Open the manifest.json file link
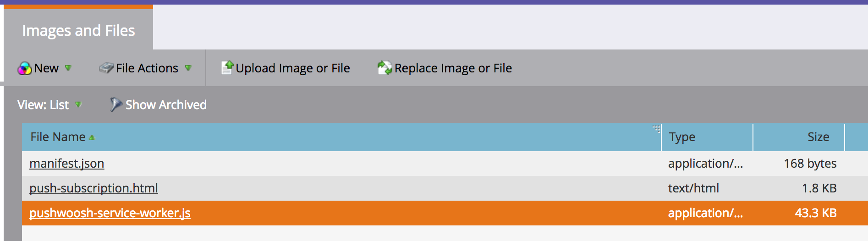Image resolution: width=868 pixels, height=241 pixels. pyautogui.click(x=67, y=164)
